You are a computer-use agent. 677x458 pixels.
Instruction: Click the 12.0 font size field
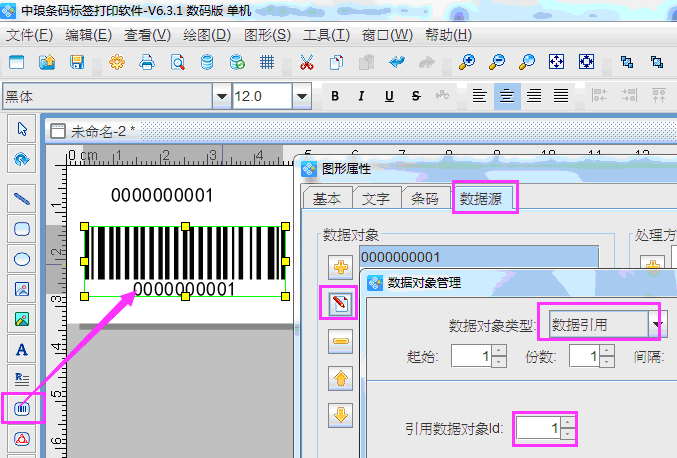point(262,96)
